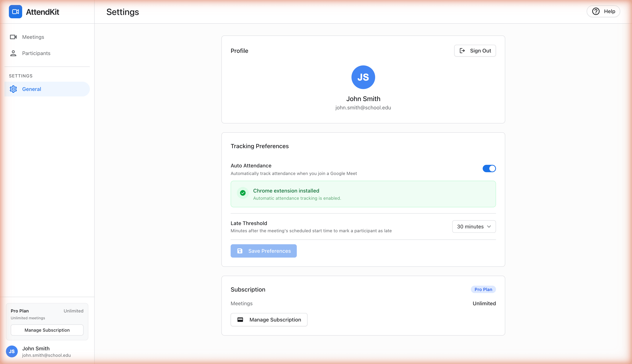Click the Meetings video camera icon

(13, 37)
